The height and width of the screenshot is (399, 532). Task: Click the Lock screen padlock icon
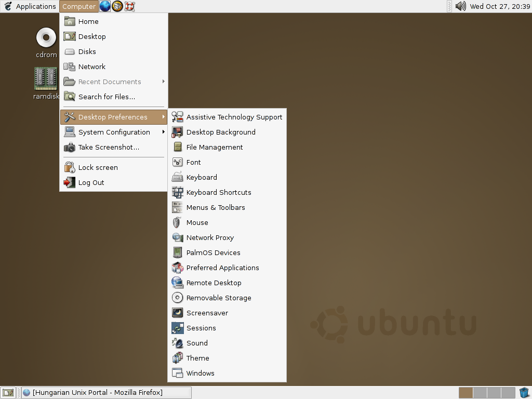click(x=70, y=167)
